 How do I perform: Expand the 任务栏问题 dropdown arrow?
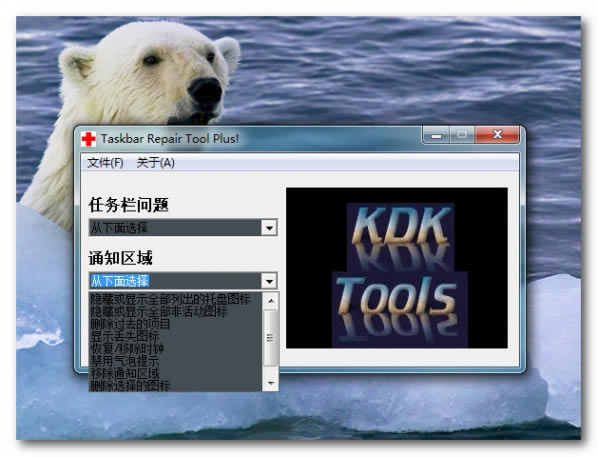coord(269,228)
